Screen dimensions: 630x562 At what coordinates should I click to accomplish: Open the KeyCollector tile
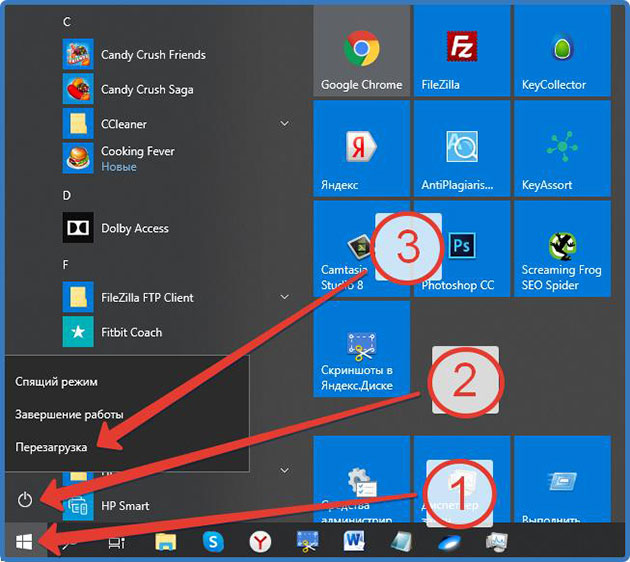[x=562, y=51]
